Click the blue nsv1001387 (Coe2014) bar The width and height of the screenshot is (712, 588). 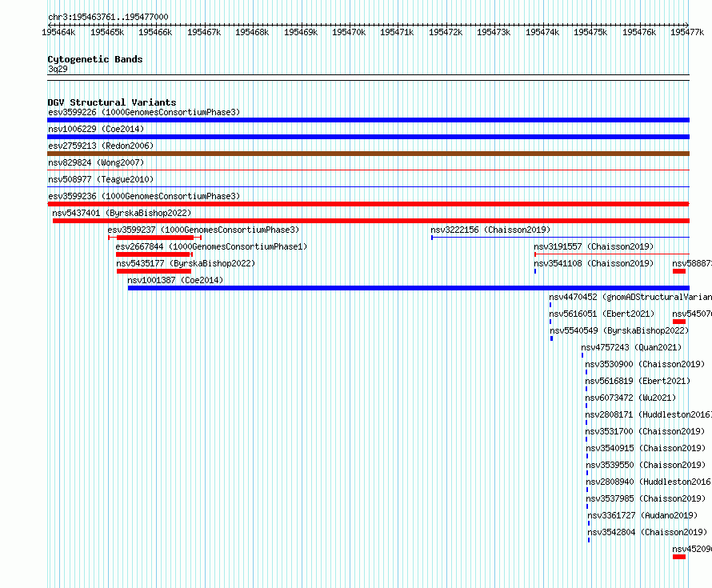[409, 288]
